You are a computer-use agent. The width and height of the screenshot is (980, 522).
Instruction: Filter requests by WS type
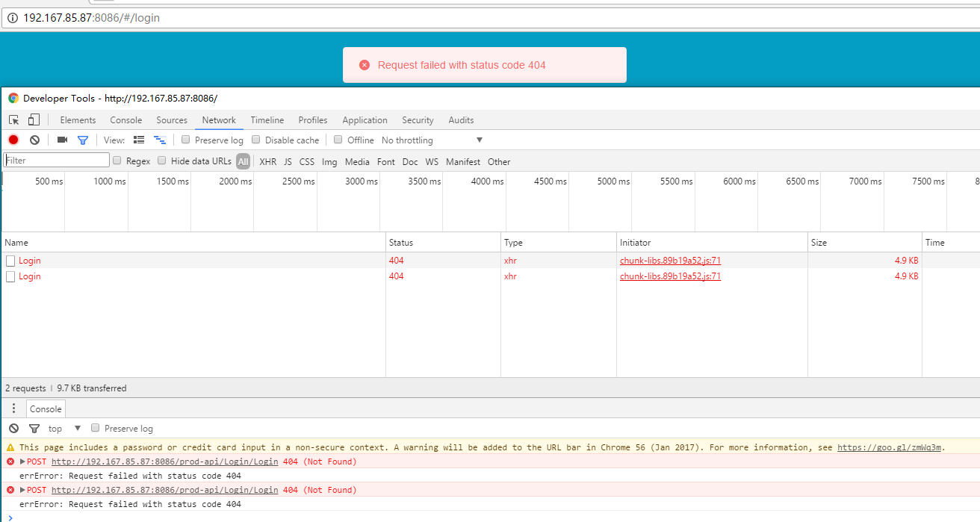click(x=432, y=161)
